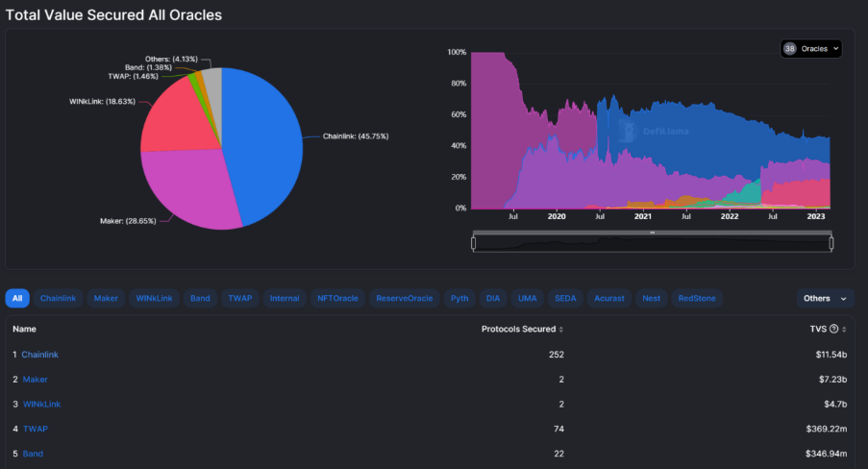
Task: Click the left timeline range handle
Action: tap(473, 243)
